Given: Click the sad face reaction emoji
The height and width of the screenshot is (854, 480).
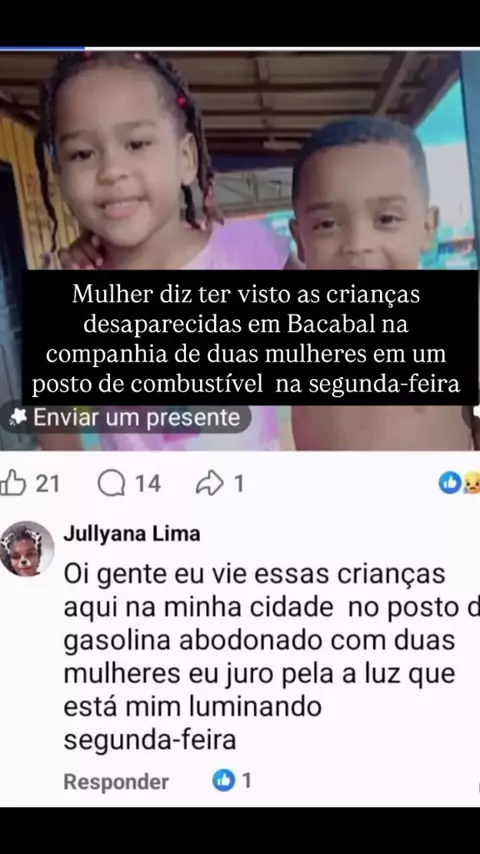Looking at the screenshot, I should click(472, 483).
